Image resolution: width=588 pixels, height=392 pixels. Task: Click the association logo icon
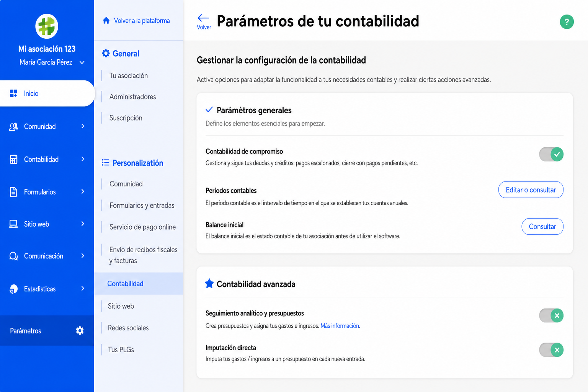coord(47,26)
